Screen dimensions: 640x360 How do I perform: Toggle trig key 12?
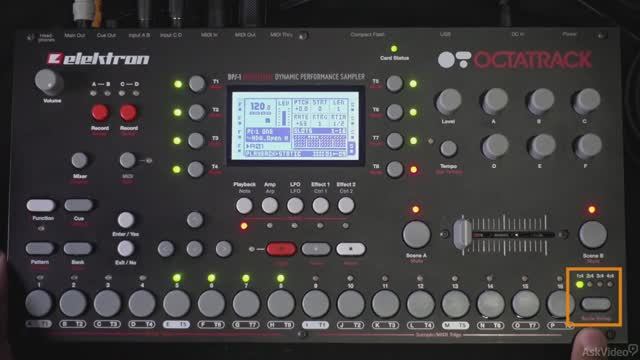(420, 304)
